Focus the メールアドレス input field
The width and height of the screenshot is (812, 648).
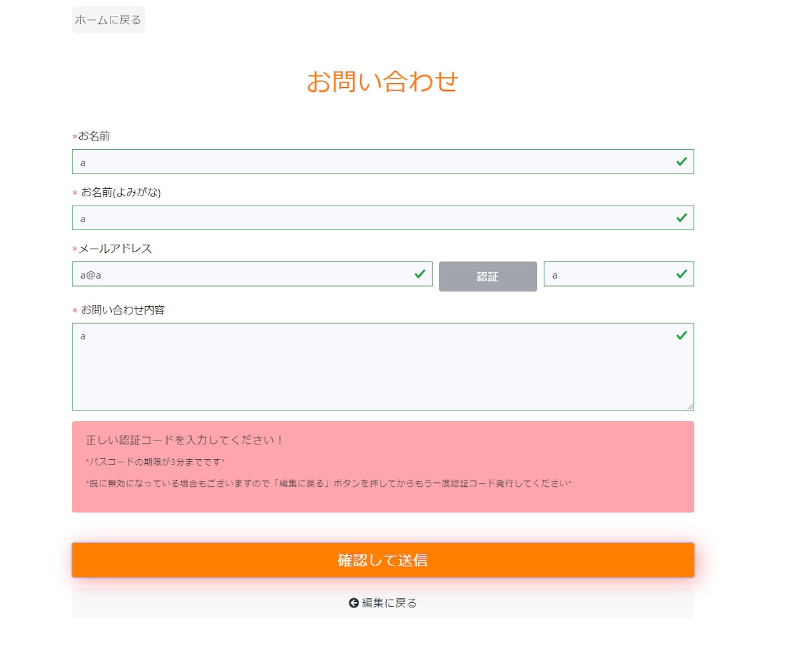(252, 274)
